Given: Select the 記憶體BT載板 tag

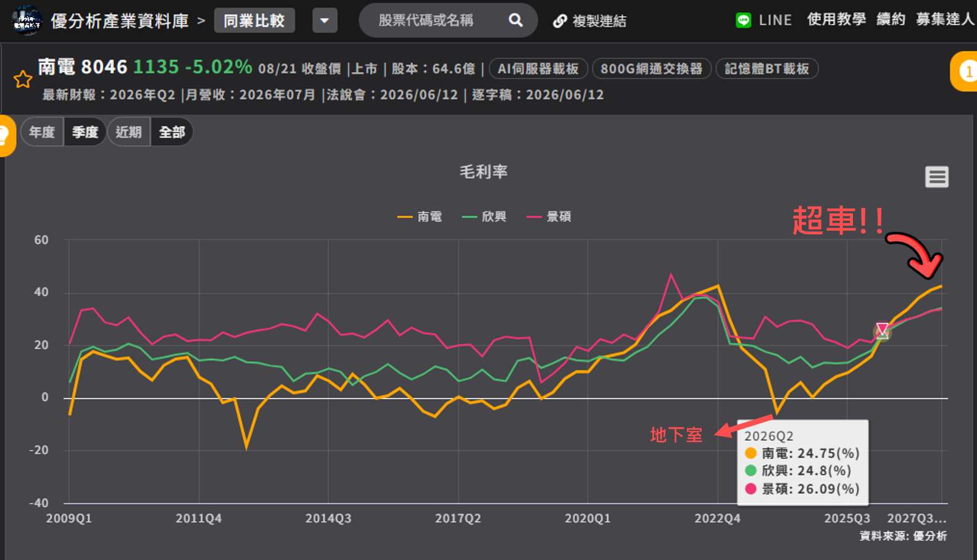Looking at the screenshot, I should coord(767,68).
